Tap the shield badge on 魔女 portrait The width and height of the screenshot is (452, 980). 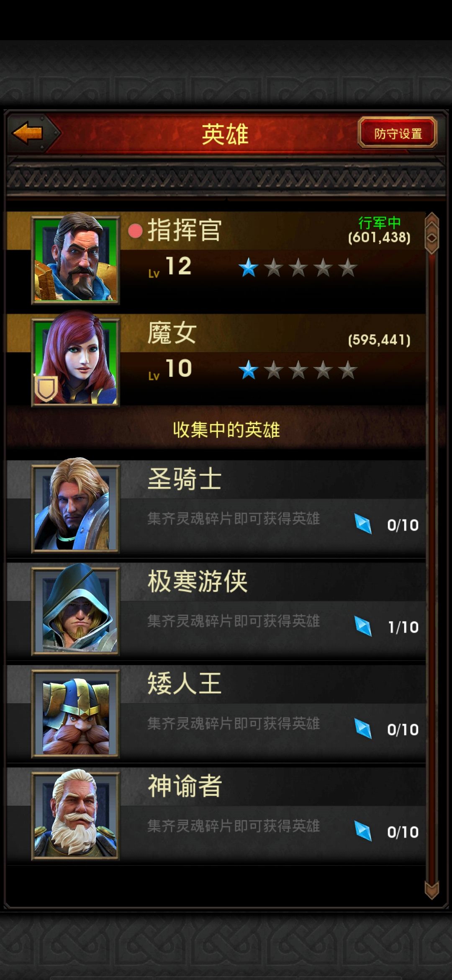click(46, 389)
